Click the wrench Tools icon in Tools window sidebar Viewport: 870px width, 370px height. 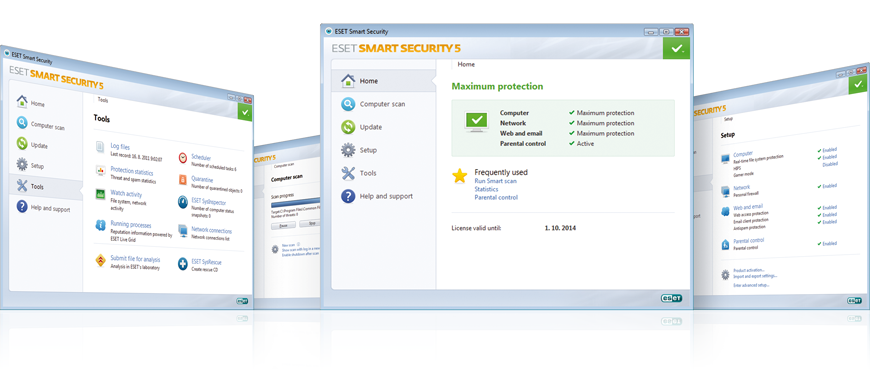click(x=22, y=185)
